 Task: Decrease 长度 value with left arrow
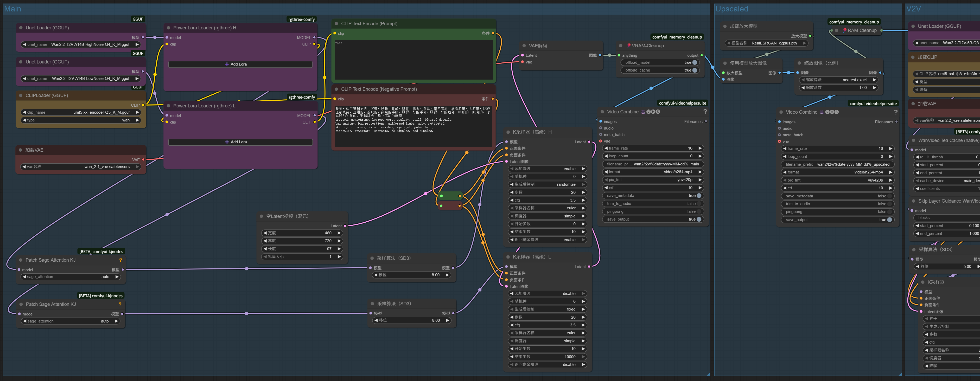265,249
